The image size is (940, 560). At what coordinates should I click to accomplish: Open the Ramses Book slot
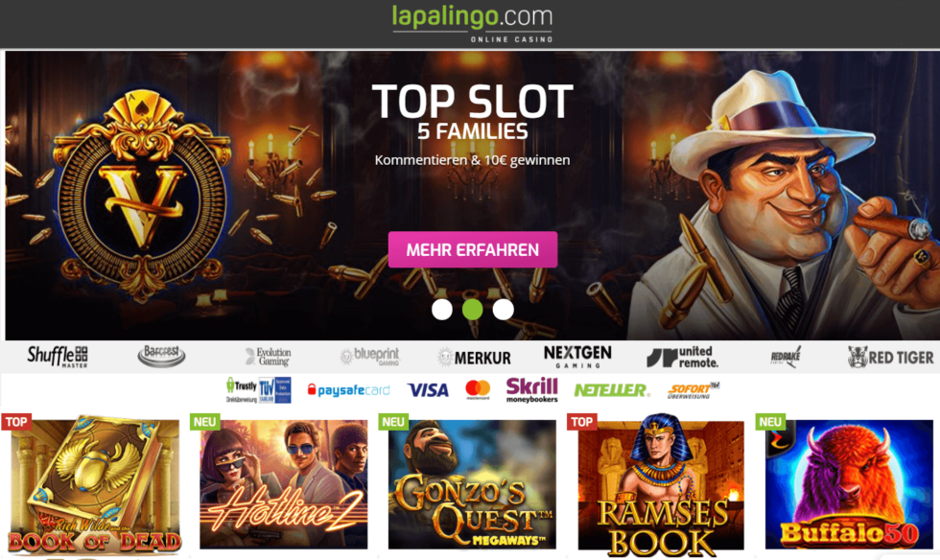(661, 484)
